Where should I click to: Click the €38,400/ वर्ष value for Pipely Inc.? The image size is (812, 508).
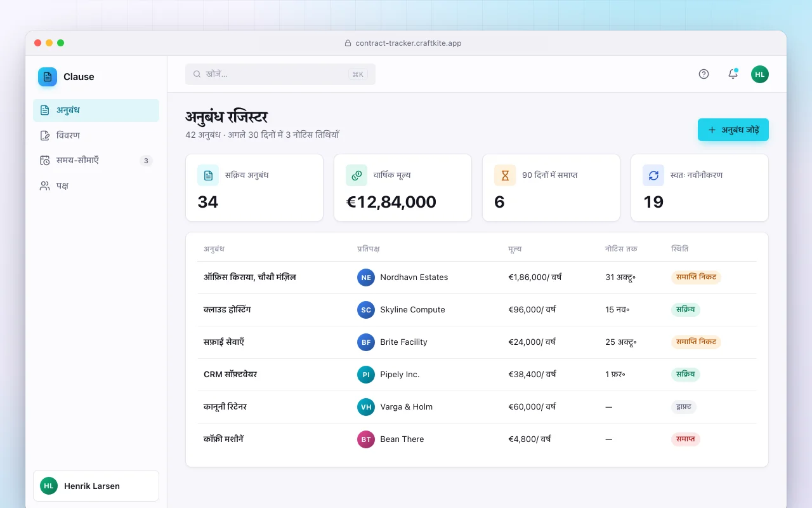(x=532, y=375)
